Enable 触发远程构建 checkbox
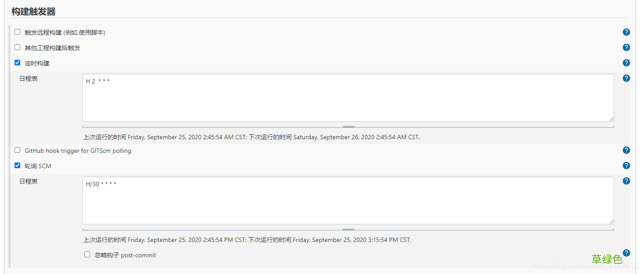The image size is (644, 274). (x=18, y=32)
